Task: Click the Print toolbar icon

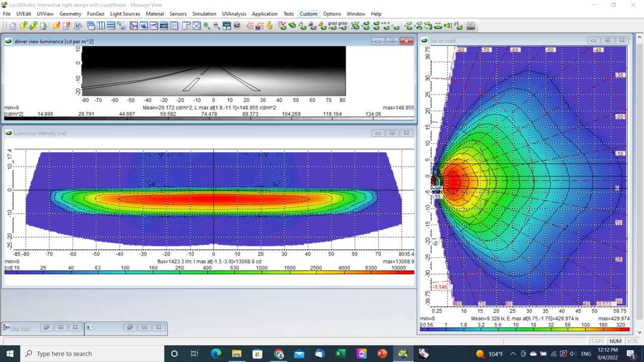Action: [79, 26]
